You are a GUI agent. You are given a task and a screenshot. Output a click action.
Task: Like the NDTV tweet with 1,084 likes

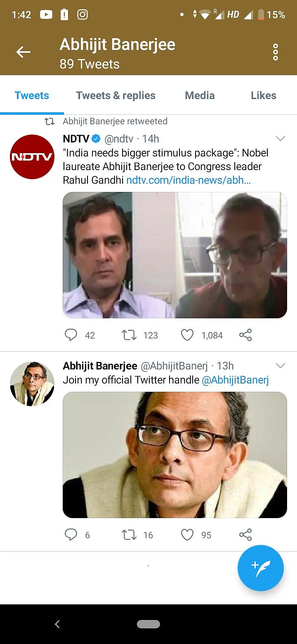[x=187, y=335]
